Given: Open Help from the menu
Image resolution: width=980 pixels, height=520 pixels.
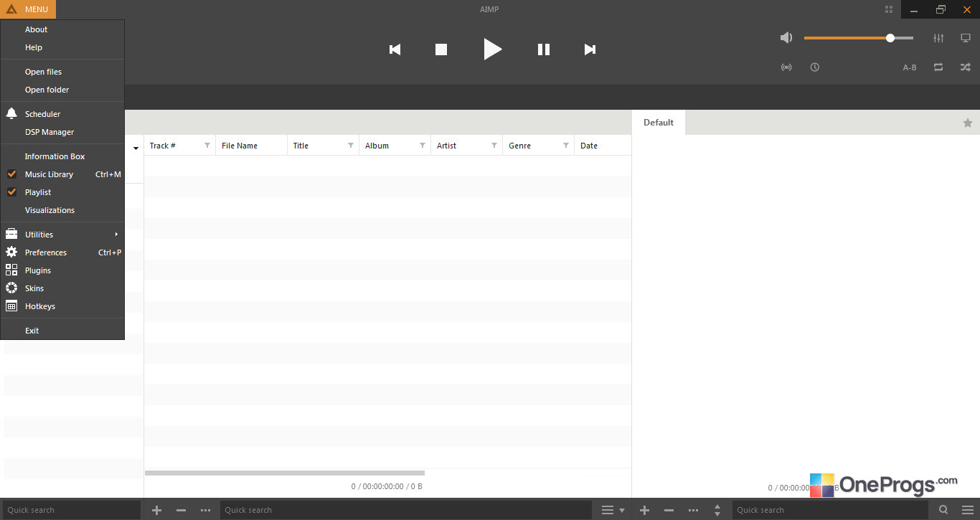Looking at the screenshot, I should coord(62,47).
